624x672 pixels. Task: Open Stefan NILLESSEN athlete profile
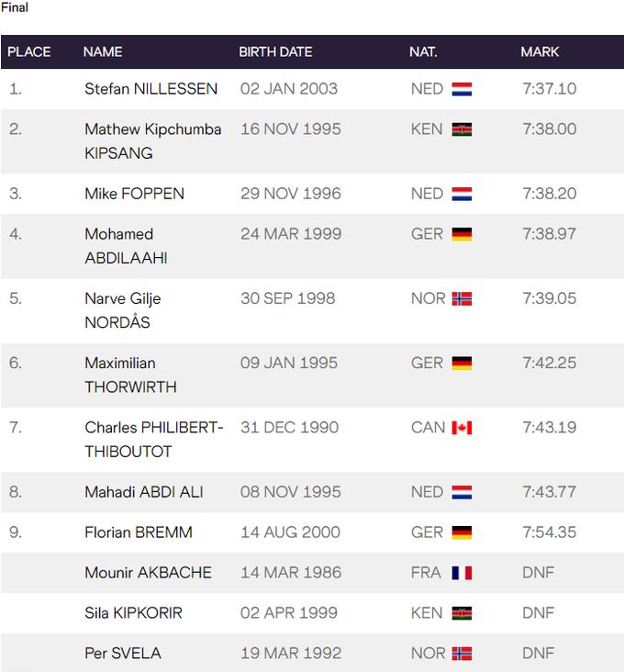pos(150,89)
